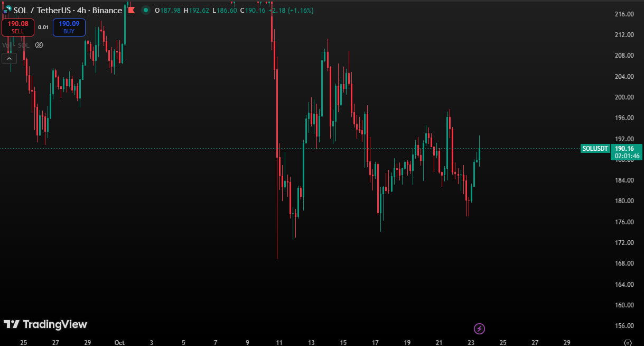This screenshot has width=644, height=346.
Task: Click the SOLUSDT price line label
Action: 595,149
